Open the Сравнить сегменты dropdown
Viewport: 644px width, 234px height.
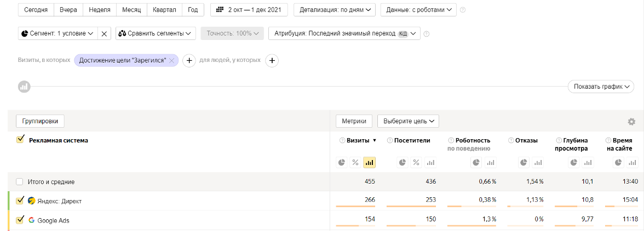[x=156, y=34]
